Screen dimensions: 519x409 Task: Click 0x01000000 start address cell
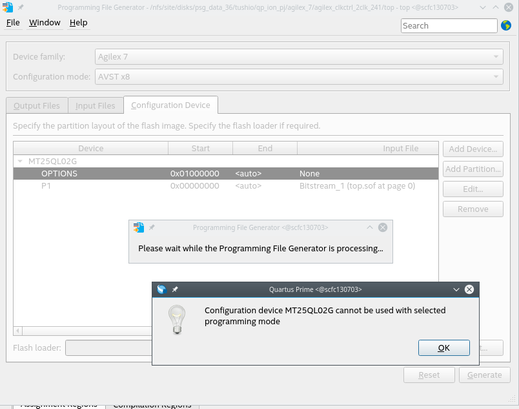[195, 174]
